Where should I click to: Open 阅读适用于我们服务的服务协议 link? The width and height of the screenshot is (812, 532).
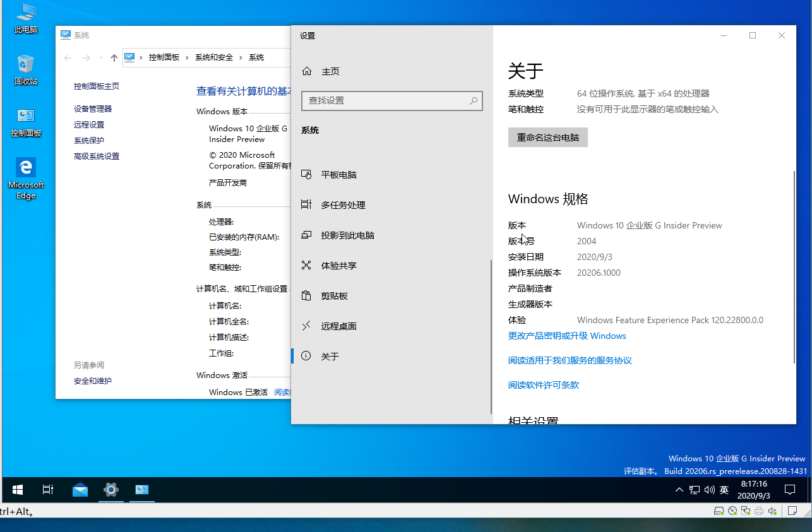tap(570, 360)
